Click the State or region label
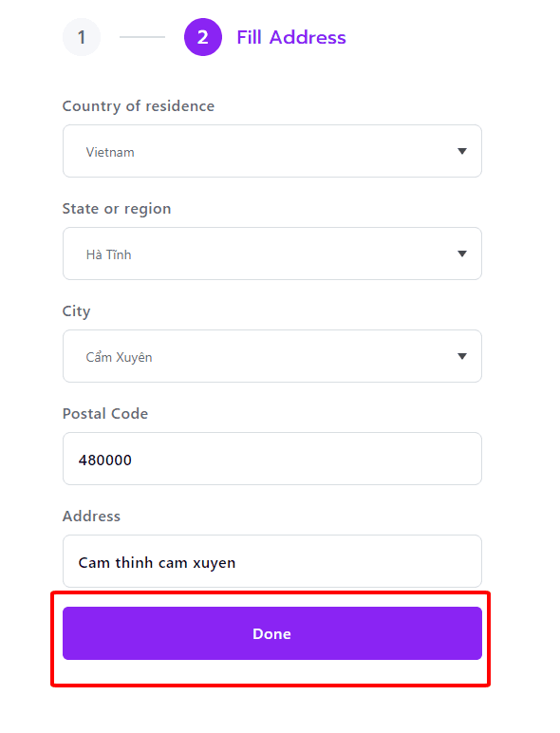The height and width of the screenshot is (733, 560). click(x=117, y=209)
